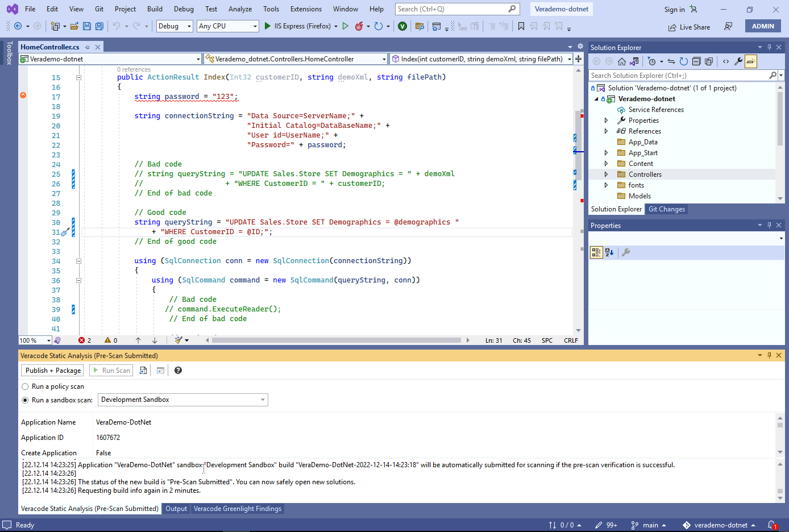Click the pin icon on the HomeController.cs tab

pos(87,47)
